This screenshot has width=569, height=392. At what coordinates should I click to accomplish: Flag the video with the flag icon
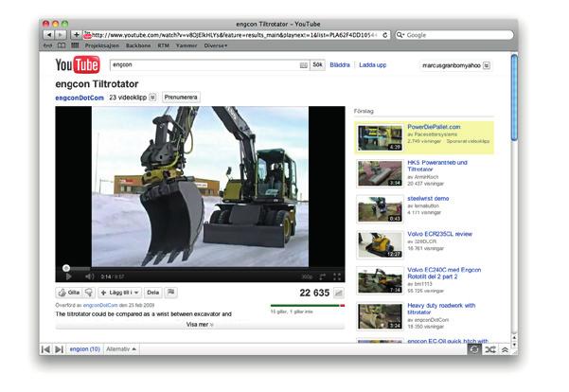coord(170,293)
